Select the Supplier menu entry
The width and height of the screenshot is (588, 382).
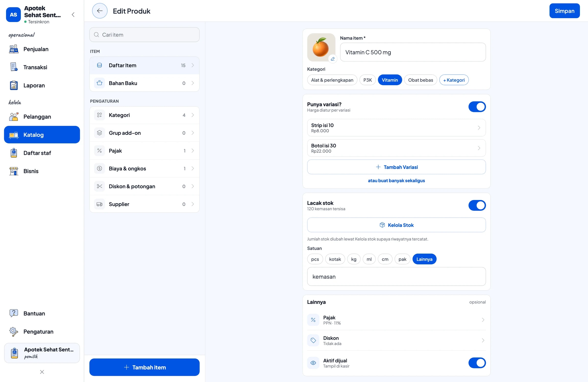click(144, 204)
